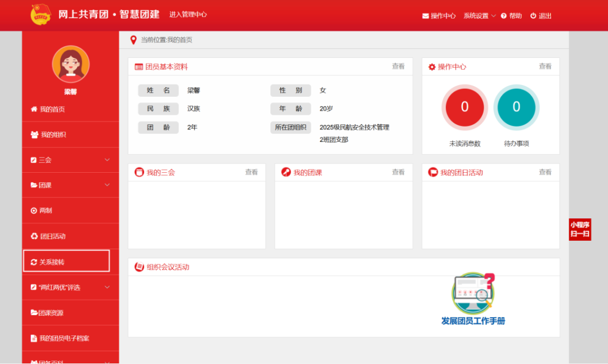
Task: Expand the 三会 sidebar chevron
Action: click(108, 160)
